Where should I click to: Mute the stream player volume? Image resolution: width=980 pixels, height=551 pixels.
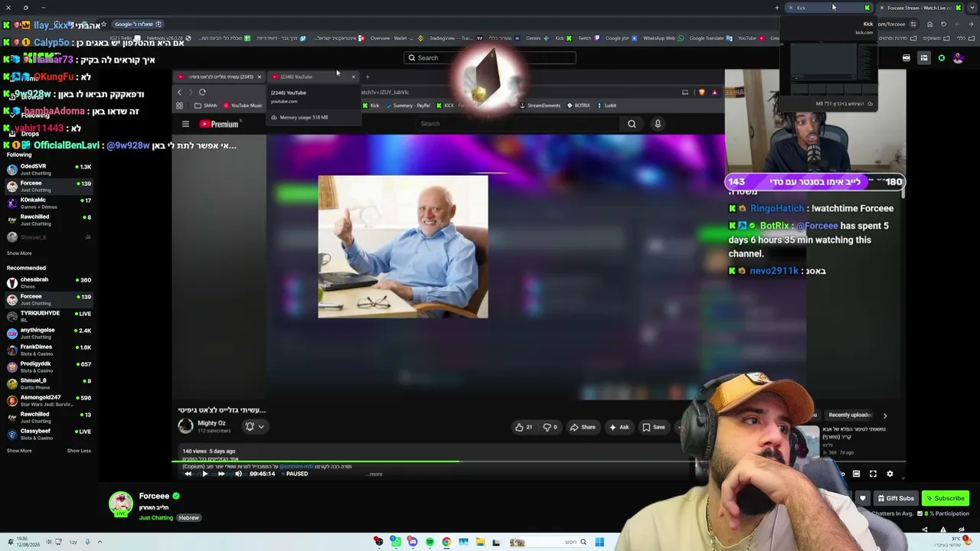(238, 474)
